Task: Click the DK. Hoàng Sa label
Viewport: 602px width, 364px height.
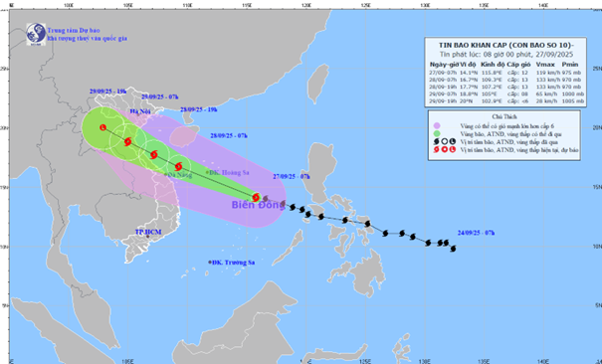Action: [x=229, y=173]
